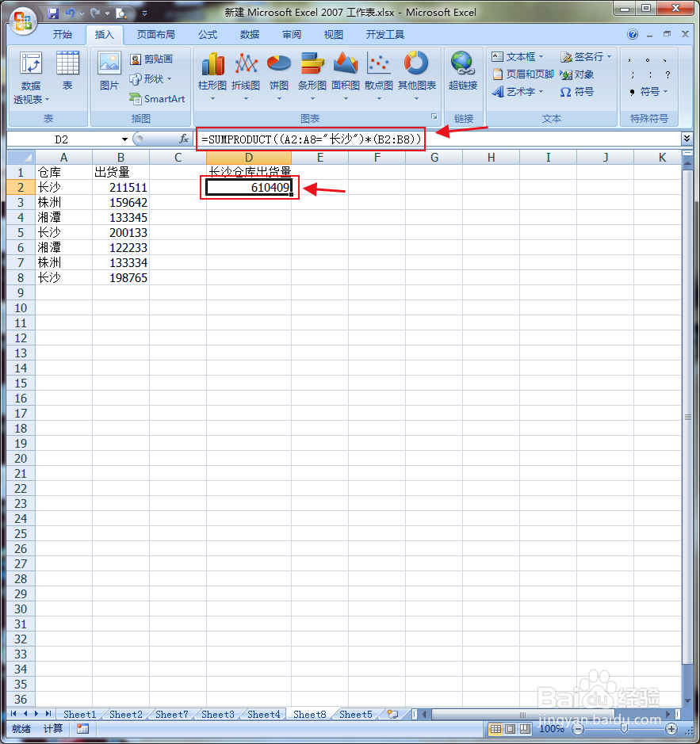The image size is (700, 744).
Task: Open special symbols (符号) dropdown
Action: coord(648,92)
